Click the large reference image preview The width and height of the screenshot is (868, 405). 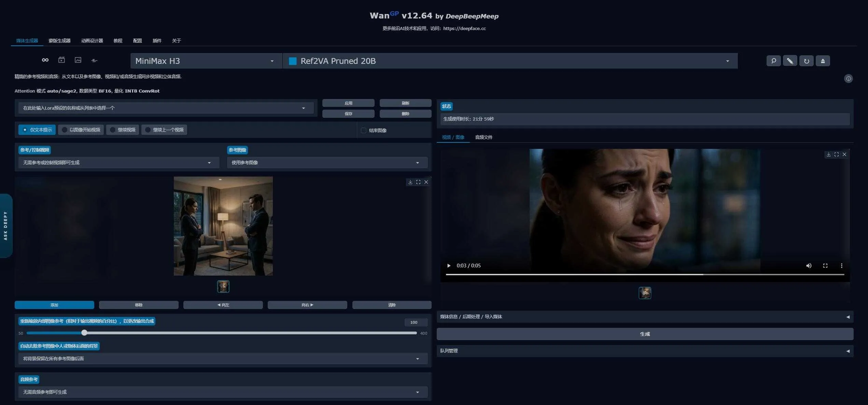coord(223,226)
